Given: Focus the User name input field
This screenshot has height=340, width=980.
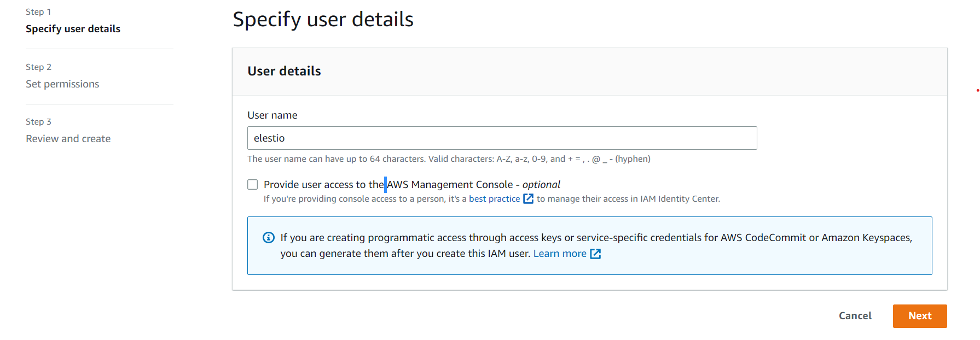Looking at the screenshot, I should click(502, 138).
